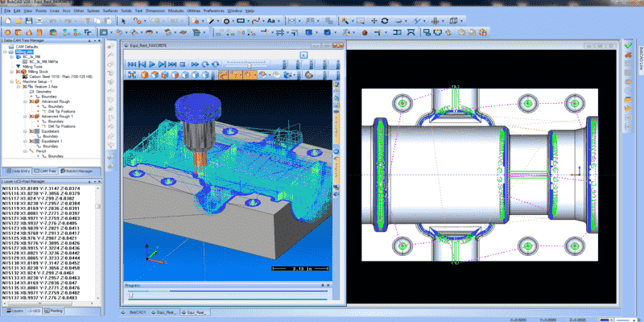Switch to the BobArt Manager tab

point(76,171)
